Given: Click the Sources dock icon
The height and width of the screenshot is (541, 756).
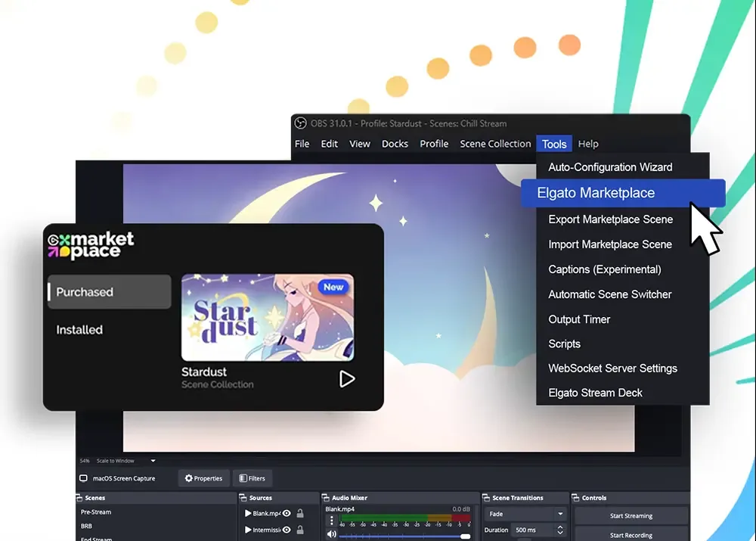Looking at the screenshot, I should click(243, 498).
